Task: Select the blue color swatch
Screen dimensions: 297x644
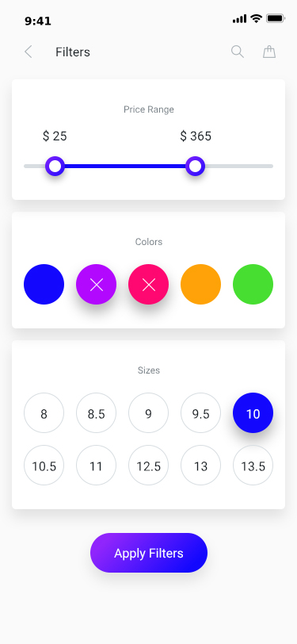Action: coord(44,284)
